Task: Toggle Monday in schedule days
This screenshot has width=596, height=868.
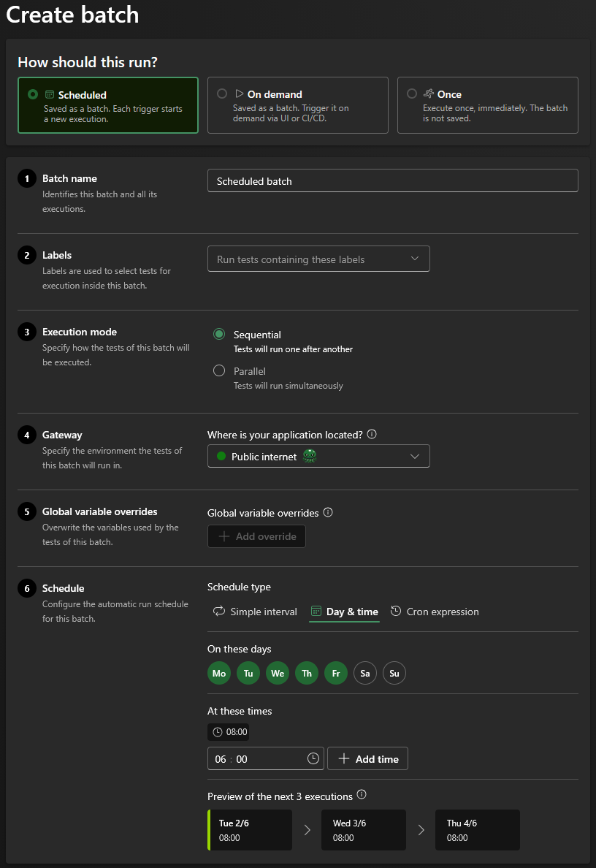Action: (x=219, y=673)
